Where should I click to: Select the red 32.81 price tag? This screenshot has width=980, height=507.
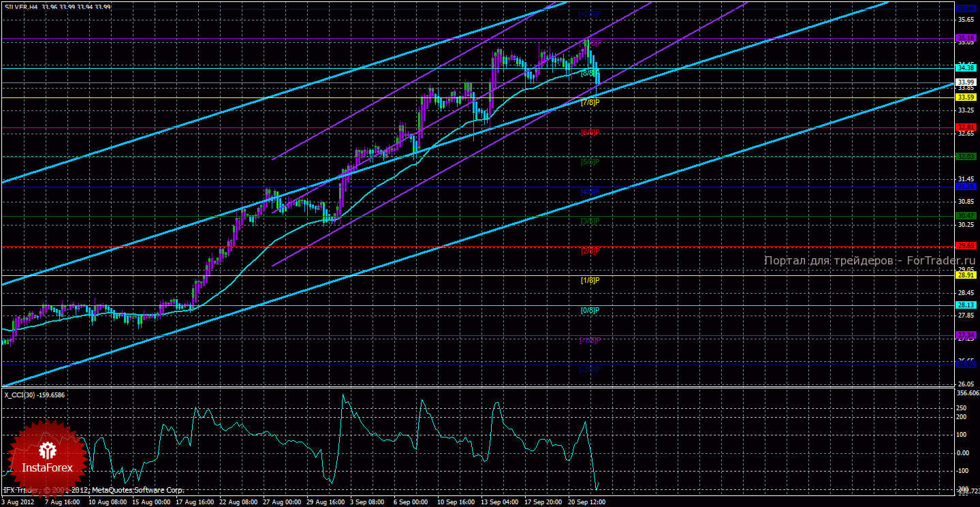click(x=966, y=127)
